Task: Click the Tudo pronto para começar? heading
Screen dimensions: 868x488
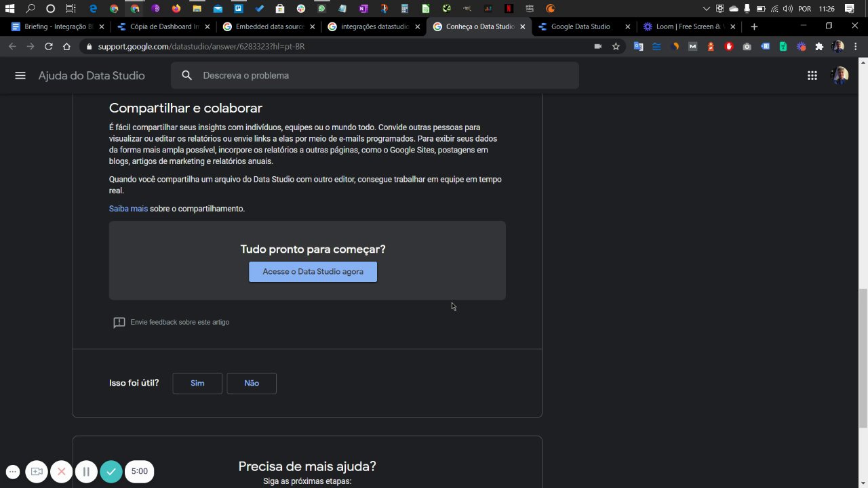Action: click(313, 249)
